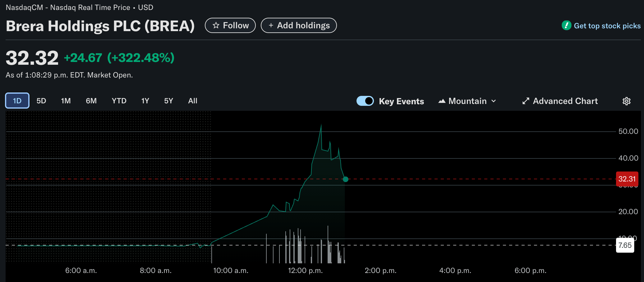Show All historical price data
Screen dimensions: 644x282
[x=193, y=101]
